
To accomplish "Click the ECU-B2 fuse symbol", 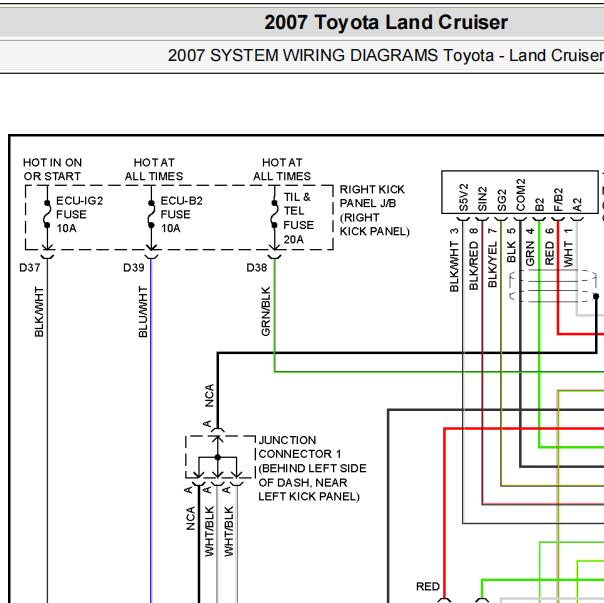I will tap(151, 214).
